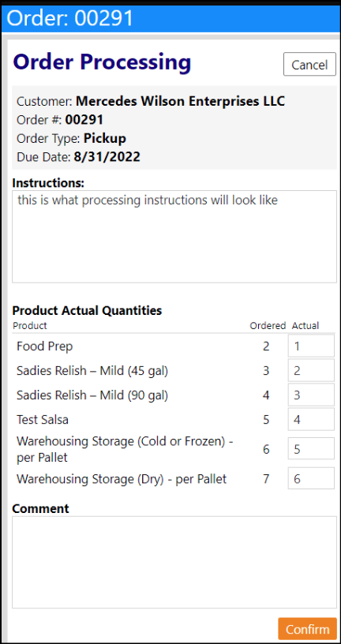This screenshot has height=644, width=341.
Task: Click the Order Type value Pickup
Action: tap(105, 138)
